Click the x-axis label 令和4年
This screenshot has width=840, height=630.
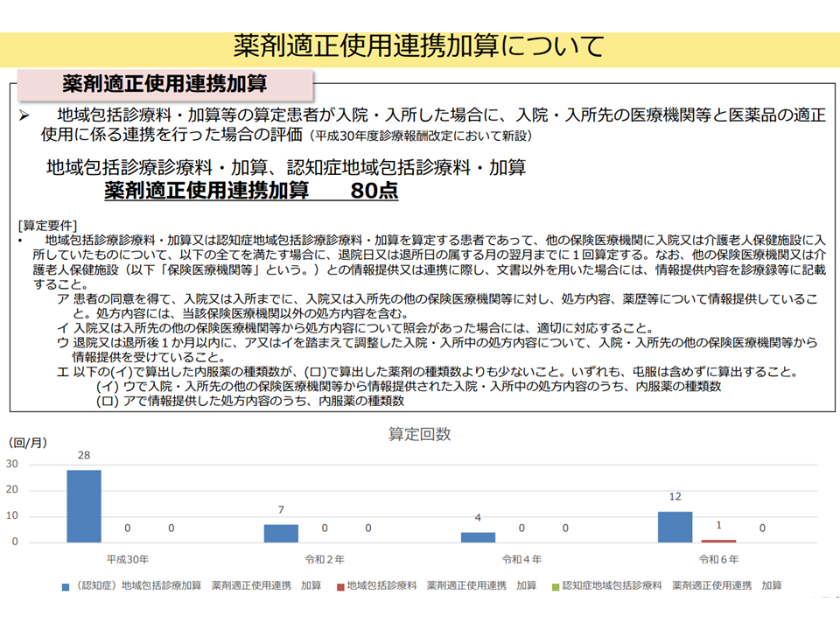[521, 559]
